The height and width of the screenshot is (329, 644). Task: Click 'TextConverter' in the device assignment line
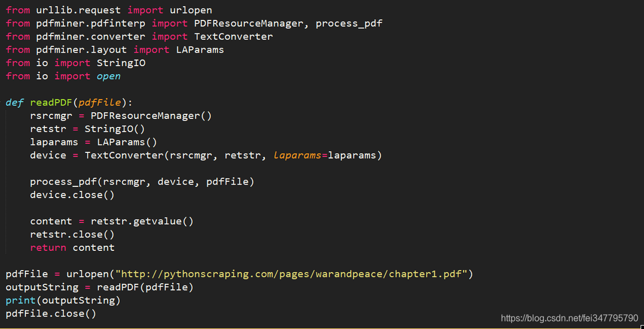pos(124,155)
